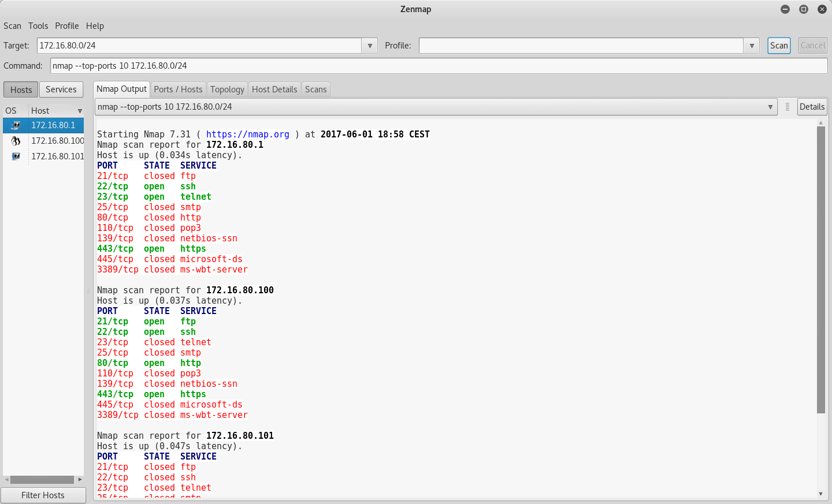
Task: Click the Details button
Action: (812, 107)
